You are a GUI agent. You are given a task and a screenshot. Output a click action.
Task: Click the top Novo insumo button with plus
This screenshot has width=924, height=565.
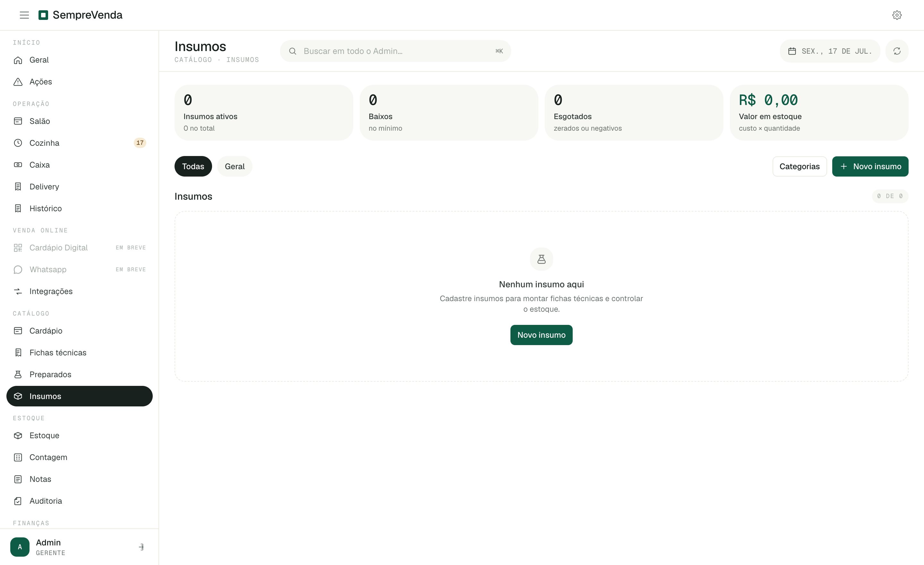[x=870, y=166]
